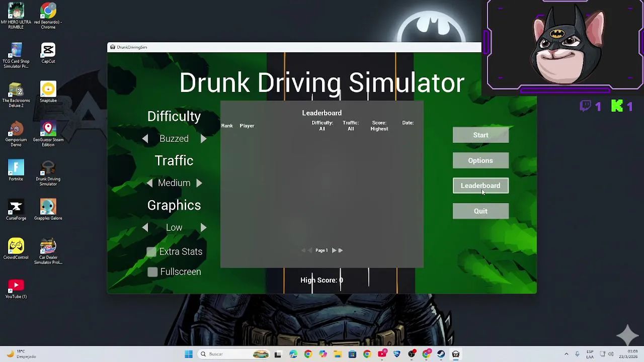Image resolution: width=644 pixels, height=362 pixels.
Task: Change the leaderboard Score sort order
Action: pyautogui.click(x=379, y=126)
